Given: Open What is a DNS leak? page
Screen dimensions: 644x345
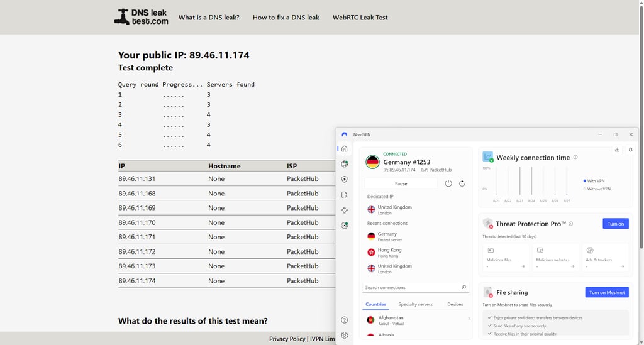Looking at the screenshot, I should pyautogui.click(x=209, y=17).
